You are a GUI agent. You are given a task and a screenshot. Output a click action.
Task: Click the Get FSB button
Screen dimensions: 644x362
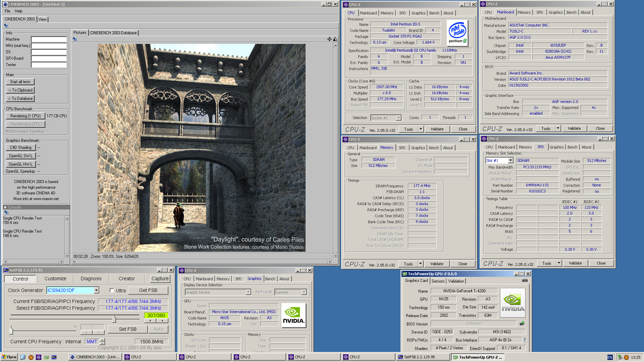click(x=148, y=290)
